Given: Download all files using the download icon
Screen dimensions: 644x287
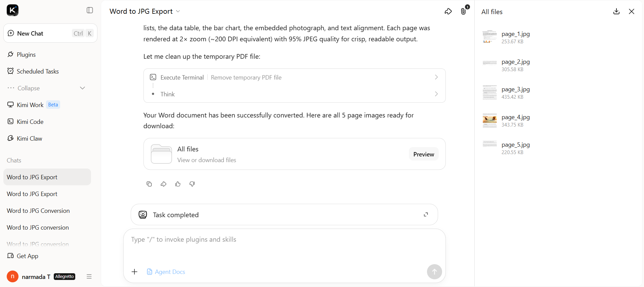Looking at the screenshot, I should (616, 11).
